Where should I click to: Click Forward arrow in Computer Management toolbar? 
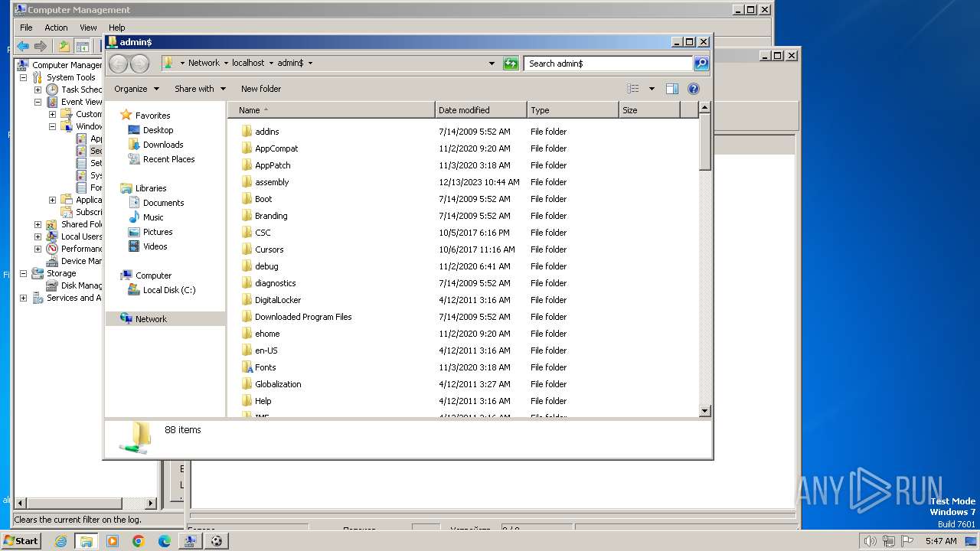click(x=40, y=46)
